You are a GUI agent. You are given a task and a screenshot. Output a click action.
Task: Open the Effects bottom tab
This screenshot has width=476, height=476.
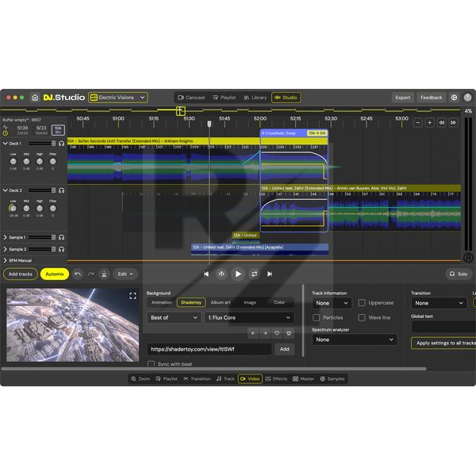(276, 379)
